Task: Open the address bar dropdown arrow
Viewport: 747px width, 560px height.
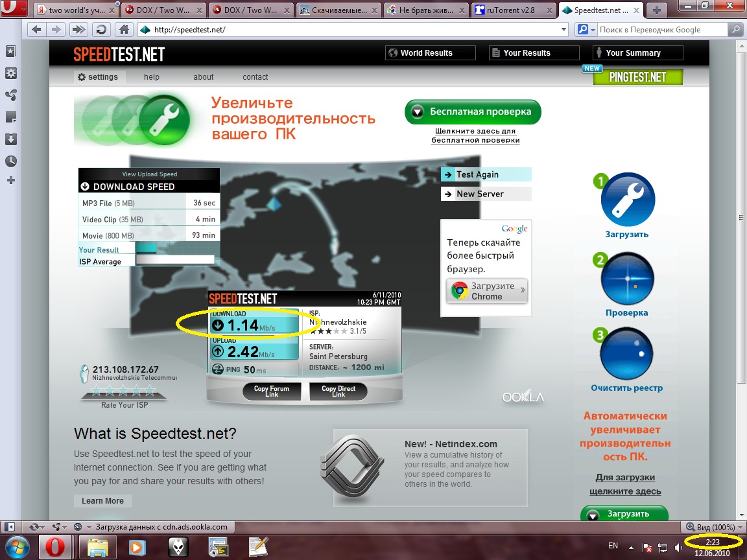Action: (563, 30)
